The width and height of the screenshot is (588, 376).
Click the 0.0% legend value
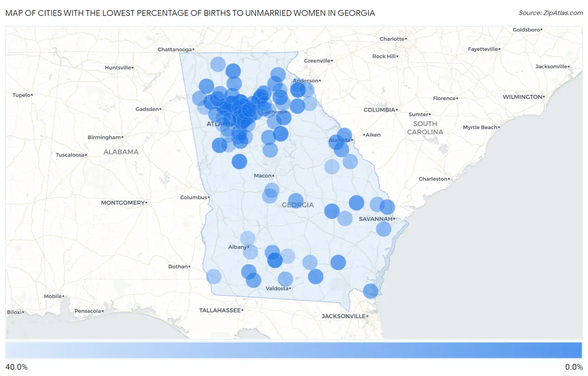coord(574,367)
